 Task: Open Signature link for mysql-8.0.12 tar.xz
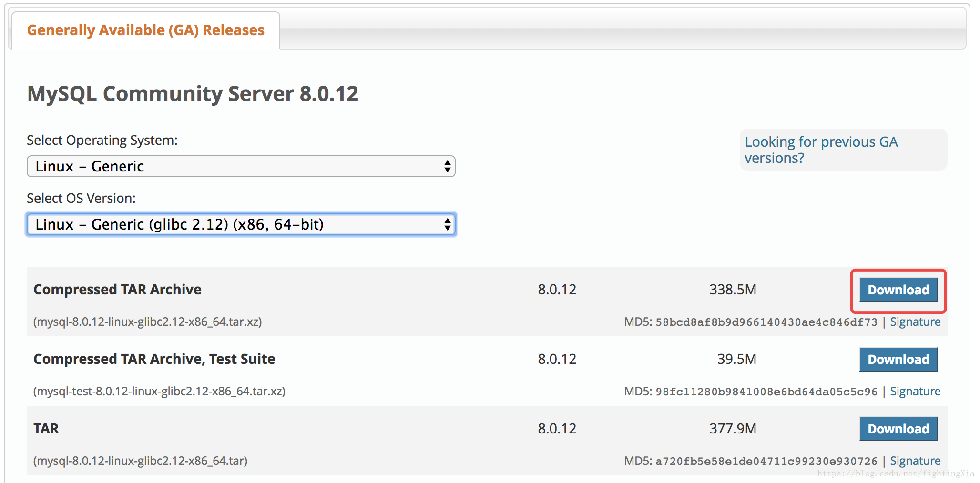tap(915, 322)
